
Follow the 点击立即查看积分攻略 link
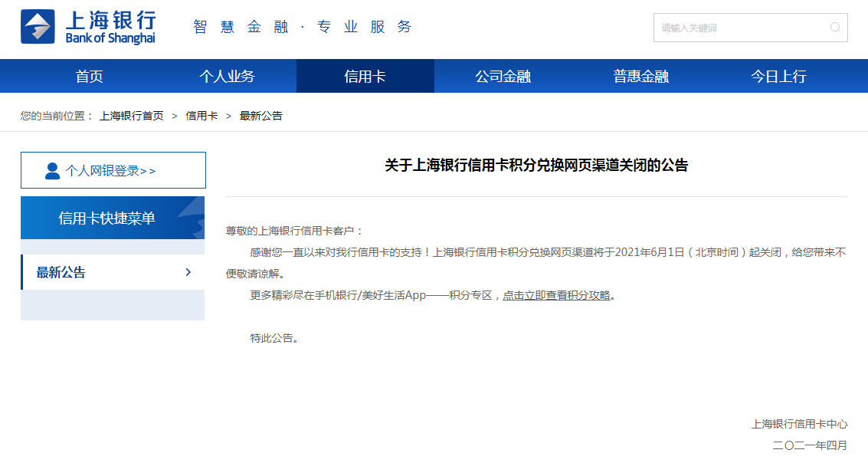556,295
